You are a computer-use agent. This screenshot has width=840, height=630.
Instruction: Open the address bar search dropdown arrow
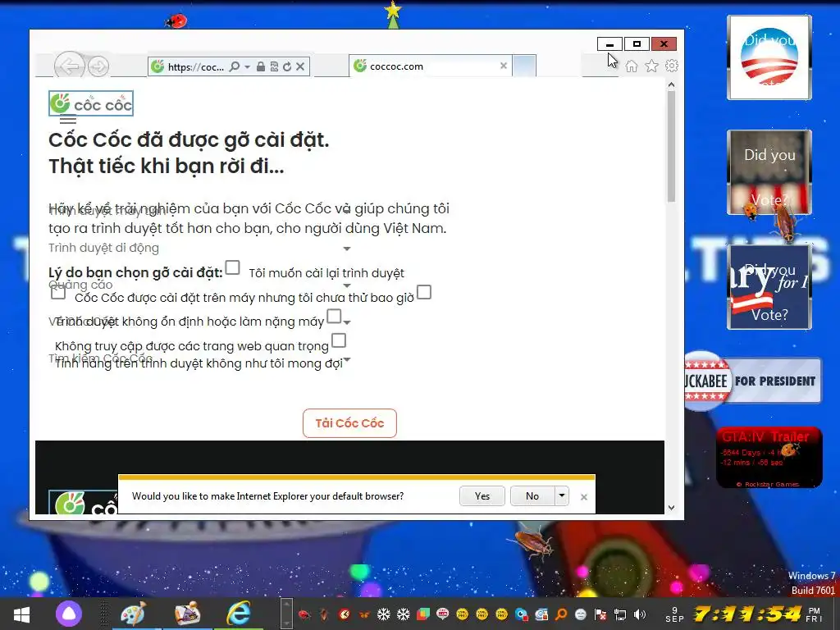(x=247, y=67)
